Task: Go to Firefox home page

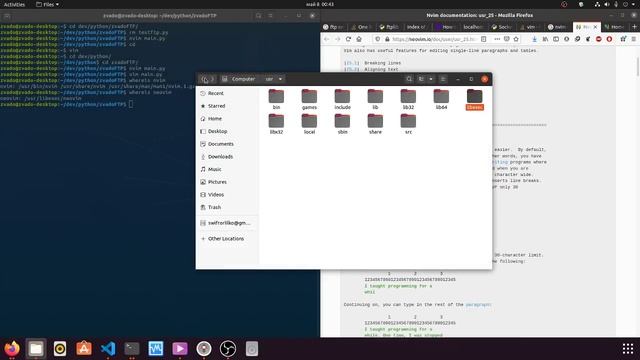Action: [359, 39]
